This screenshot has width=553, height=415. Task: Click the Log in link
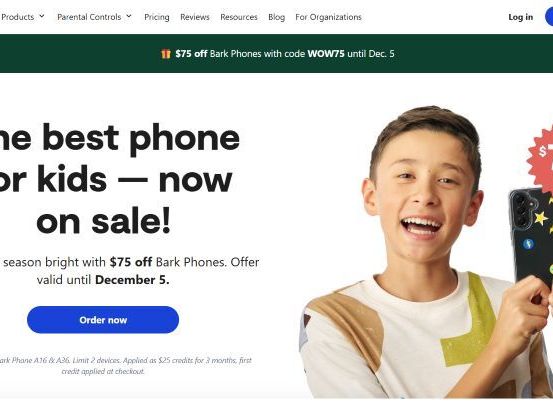pyautogui.click(x=521, y=17)
